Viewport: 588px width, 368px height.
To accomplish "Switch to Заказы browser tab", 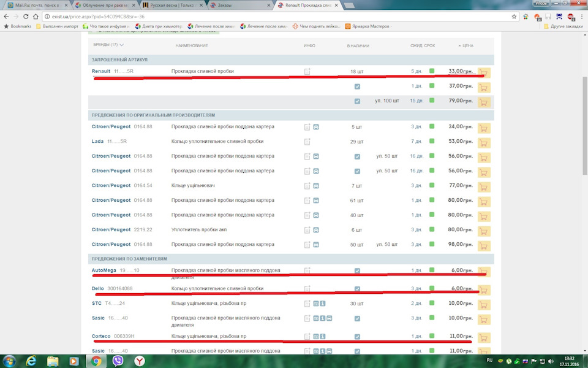I will (x=240, y=6).
